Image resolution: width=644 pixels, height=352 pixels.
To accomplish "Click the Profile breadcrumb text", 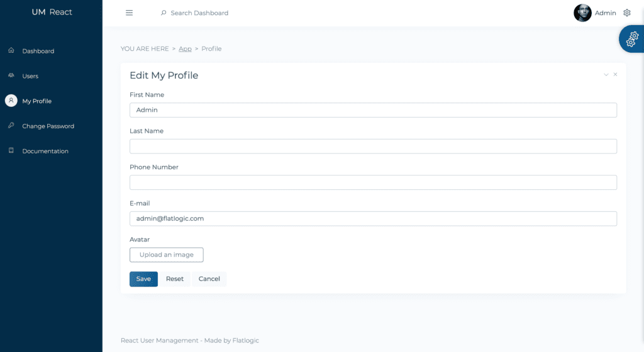I will (x=211, y=48).
